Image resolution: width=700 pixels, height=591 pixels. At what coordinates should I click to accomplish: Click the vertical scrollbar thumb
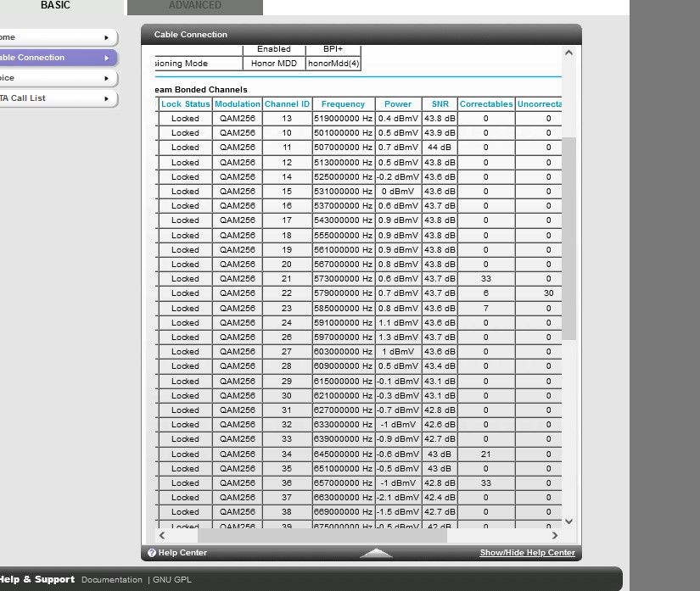(568, 237)
